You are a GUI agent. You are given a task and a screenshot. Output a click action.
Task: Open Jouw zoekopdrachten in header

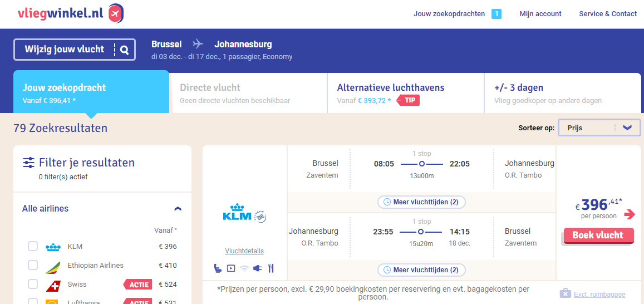[x=449, y=13]
